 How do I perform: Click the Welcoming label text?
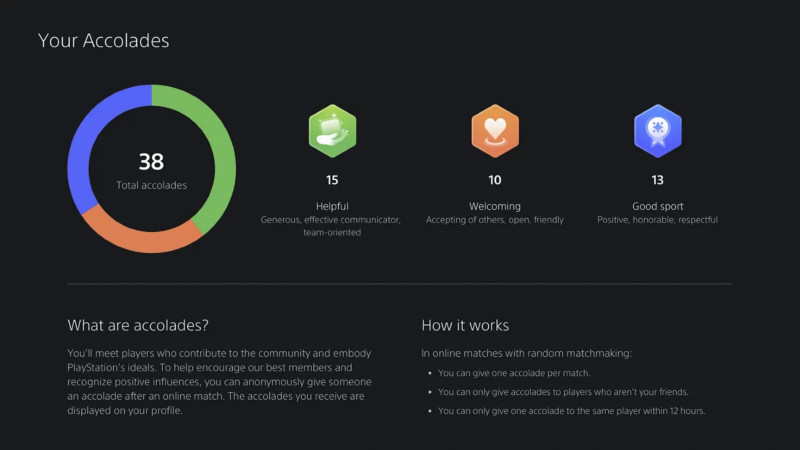[495, 205]
